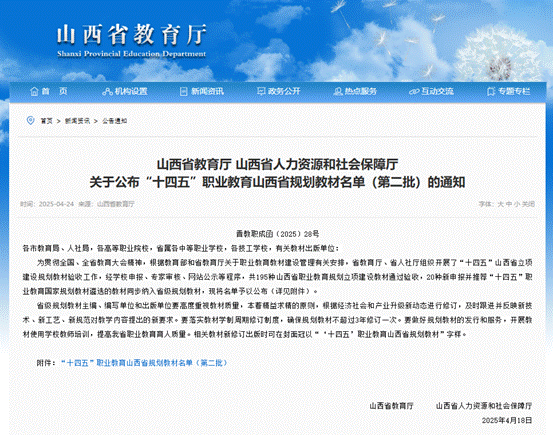Click 关闭 next to font size options
The image size is (553, 435).
tap(528, 204)
